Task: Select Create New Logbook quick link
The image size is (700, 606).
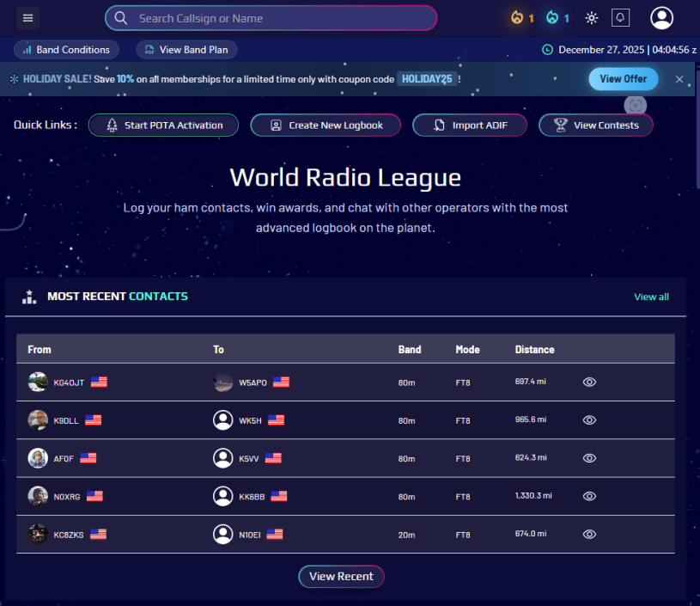Action: [x=326, y=125]
